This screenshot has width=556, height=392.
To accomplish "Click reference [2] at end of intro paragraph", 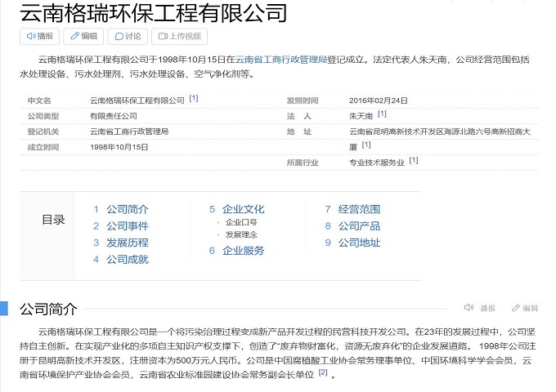I will 323,372.
